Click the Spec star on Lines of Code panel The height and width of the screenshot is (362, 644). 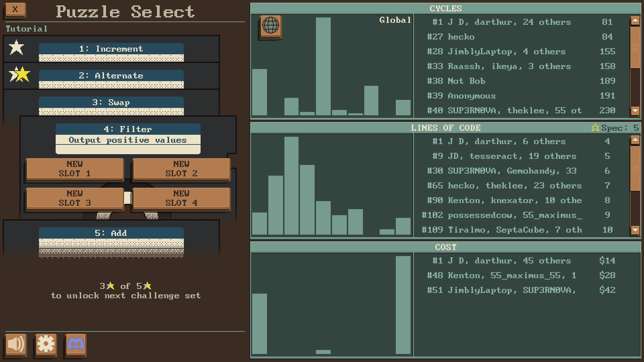click(595, 127)
